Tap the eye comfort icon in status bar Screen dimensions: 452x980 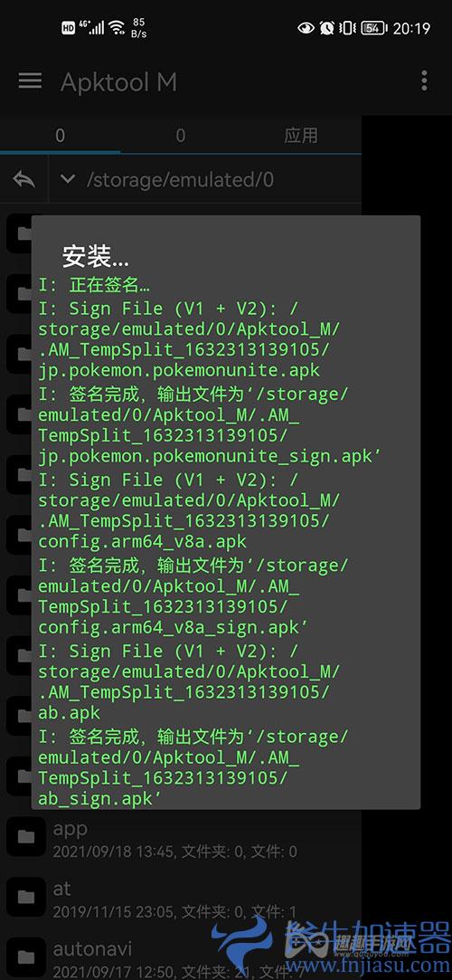[306, 28]
